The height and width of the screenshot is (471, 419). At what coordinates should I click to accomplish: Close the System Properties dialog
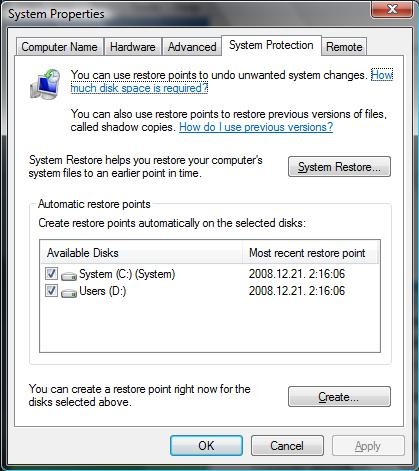click(x=393, y=9)
